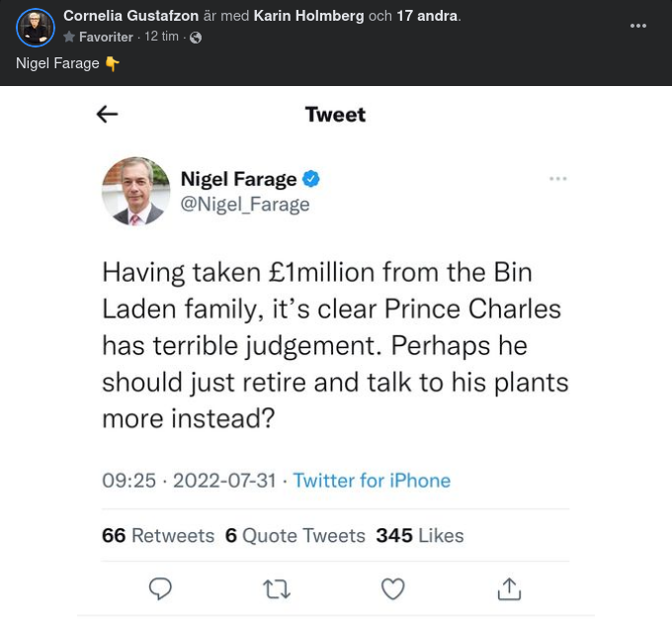View the 345 Likes list
Screen dimensions: 672x622
click(x=420, y=536)
